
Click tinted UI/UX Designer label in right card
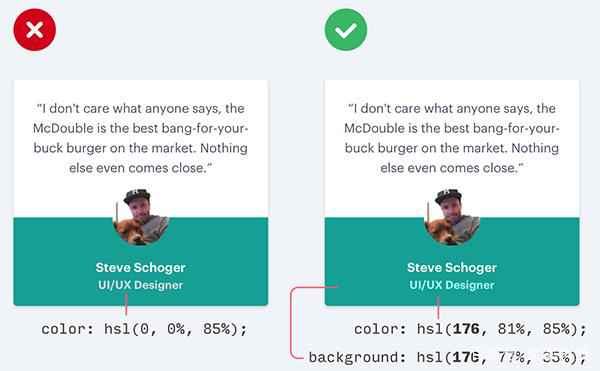click(x=452, y=285)
